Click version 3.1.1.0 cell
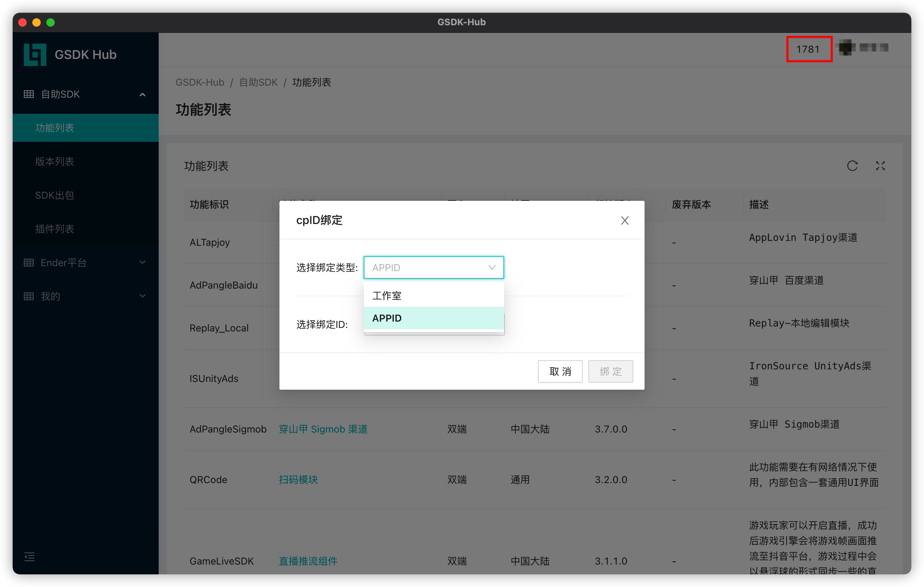This screenshot has width=924, height=587. [611, 561]
